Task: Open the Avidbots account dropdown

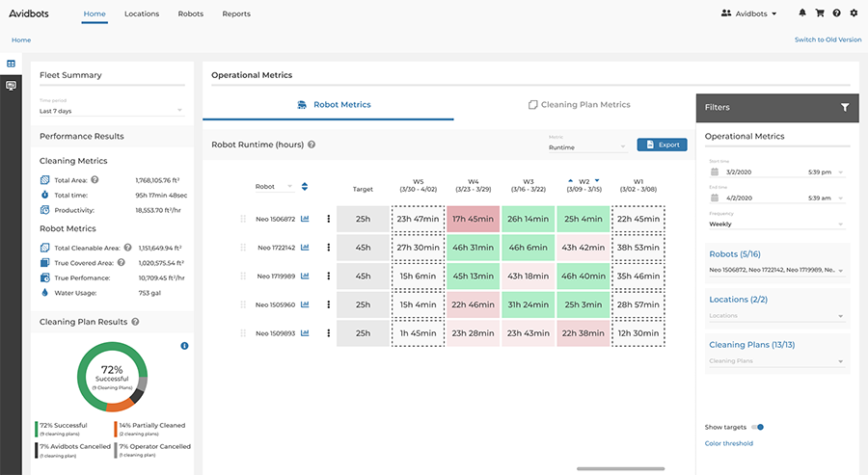Action: point(749,13)
